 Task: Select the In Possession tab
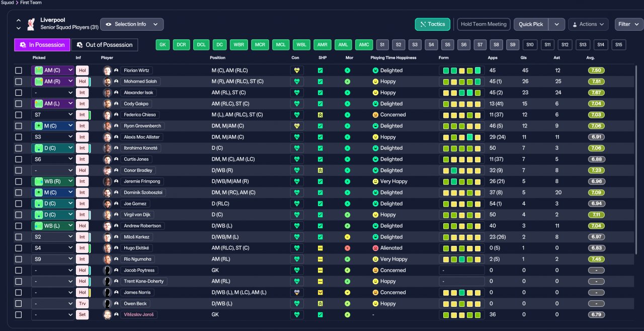coord(42,45)
